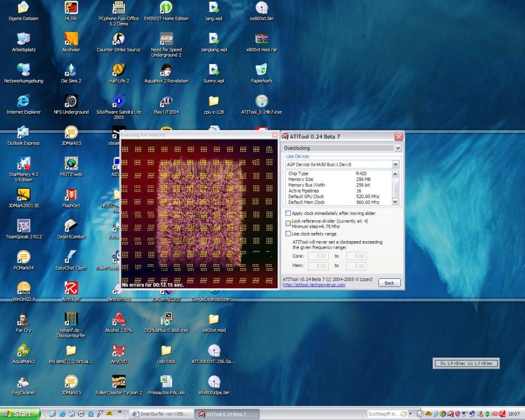Close the ATITool 0.24 Beta 7 window
Viewport: 525px width, 420px height.
[399, 136]
